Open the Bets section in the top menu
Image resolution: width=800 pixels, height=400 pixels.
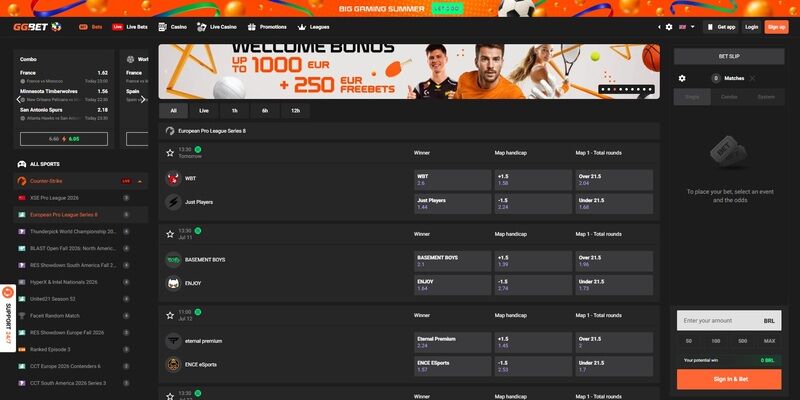[x=91, y=27]
